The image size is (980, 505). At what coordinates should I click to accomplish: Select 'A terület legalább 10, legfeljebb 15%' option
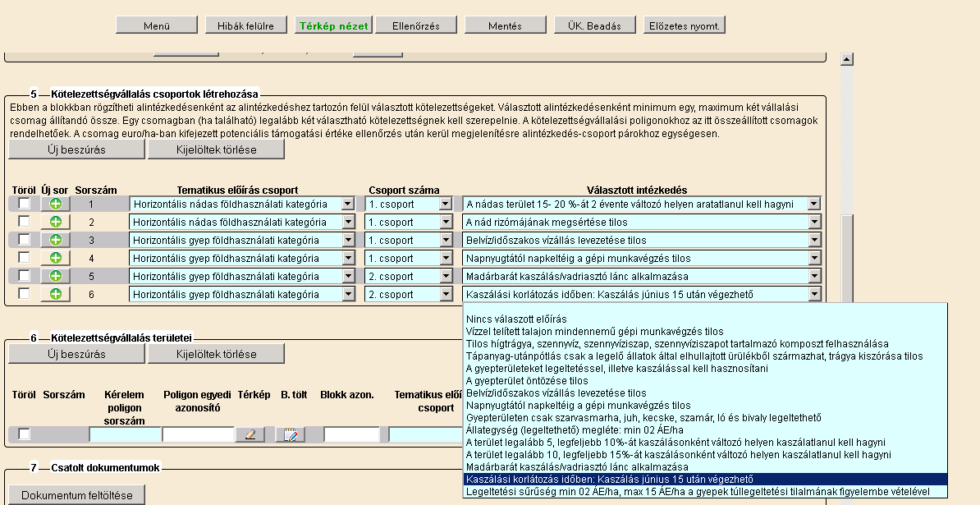[705, 454]
